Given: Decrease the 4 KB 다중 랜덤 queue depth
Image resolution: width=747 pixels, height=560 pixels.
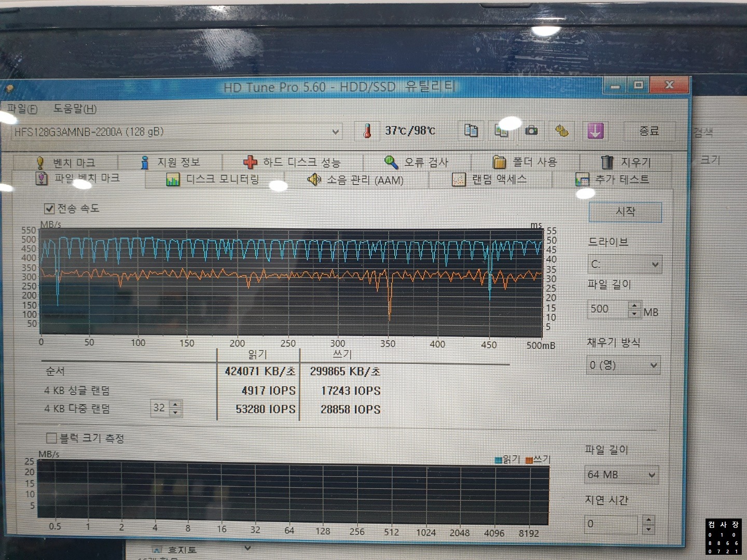Looking at the screenshot, I should click(176, 412).
